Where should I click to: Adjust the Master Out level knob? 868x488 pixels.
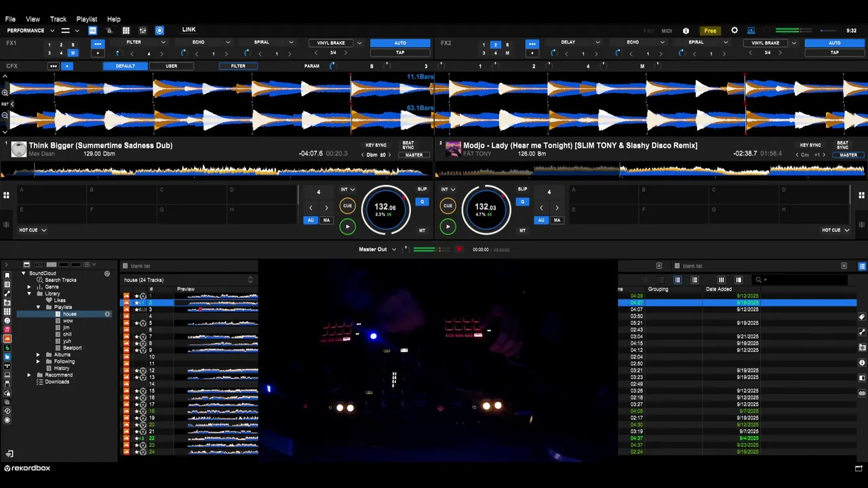click(407, 249)
